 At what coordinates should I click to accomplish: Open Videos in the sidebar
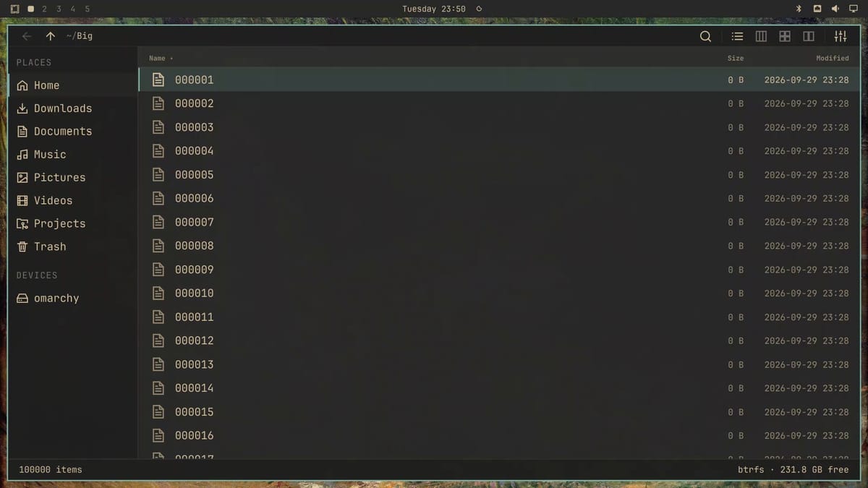tap(72, 200)
